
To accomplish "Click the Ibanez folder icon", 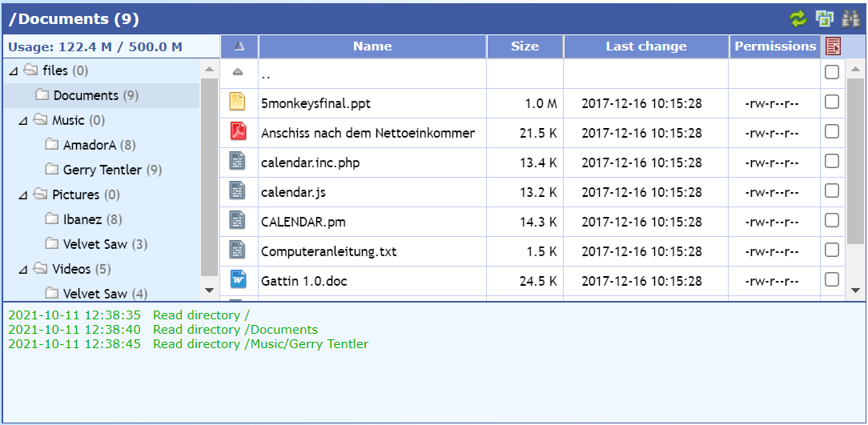I will 52,219.
